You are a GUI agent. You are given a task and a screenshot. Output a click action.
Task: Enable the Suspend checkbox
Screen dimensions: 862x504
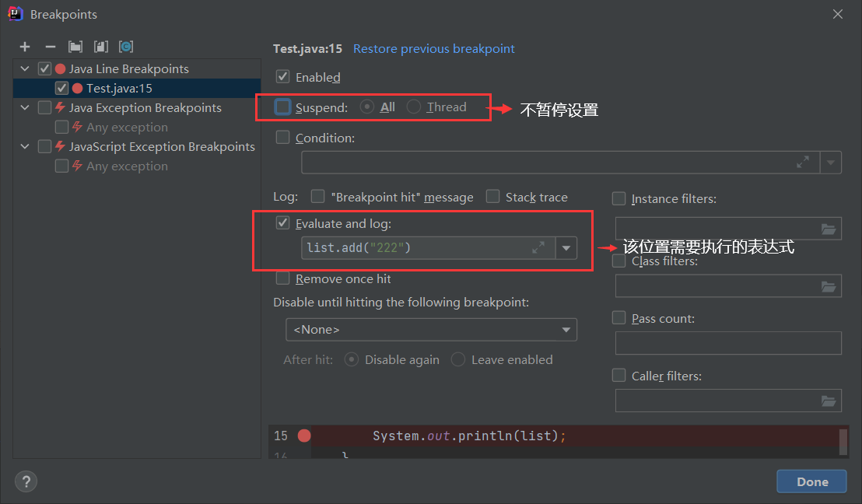tap(282, 107)
